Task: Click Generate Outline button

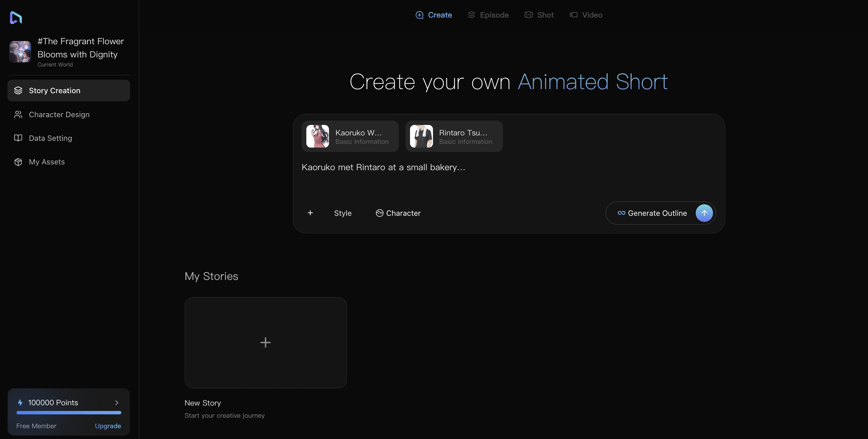Action: [x=657, y=213]
